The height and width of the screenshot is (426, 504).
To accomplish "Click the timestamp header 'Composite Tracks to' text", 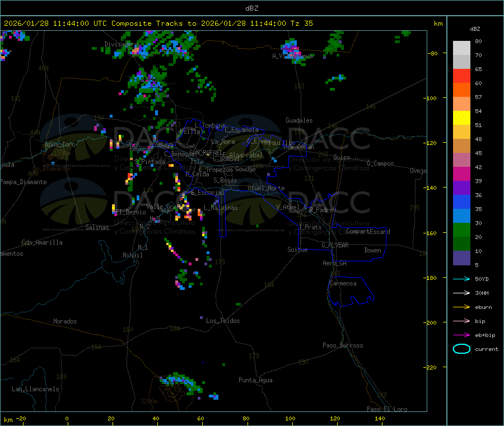I will tap(153, 24).
